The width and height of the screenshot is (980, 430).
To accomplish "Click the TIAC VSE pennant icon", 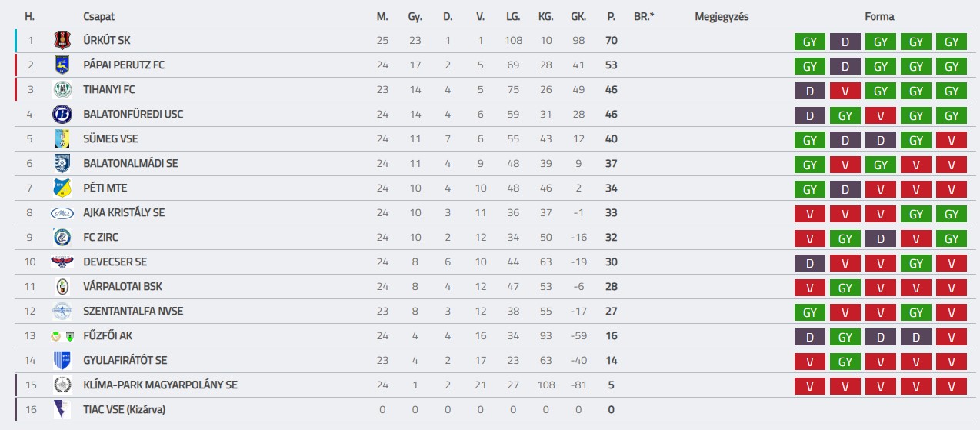I will pyautogui.click(x=62, y=410).
